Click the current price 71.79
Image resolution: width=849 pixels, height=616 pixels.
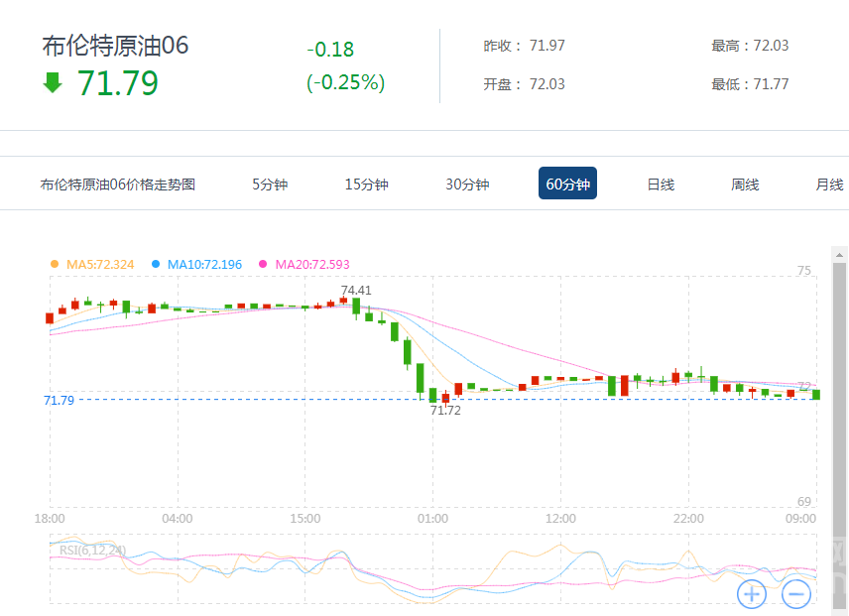[x=117, y=83]
